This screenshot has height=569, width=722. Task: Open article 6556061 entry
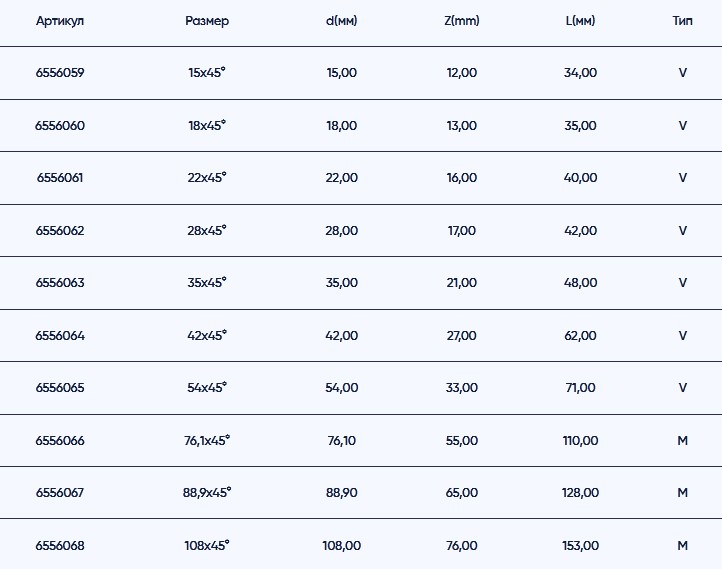click(x=60, y=178)
